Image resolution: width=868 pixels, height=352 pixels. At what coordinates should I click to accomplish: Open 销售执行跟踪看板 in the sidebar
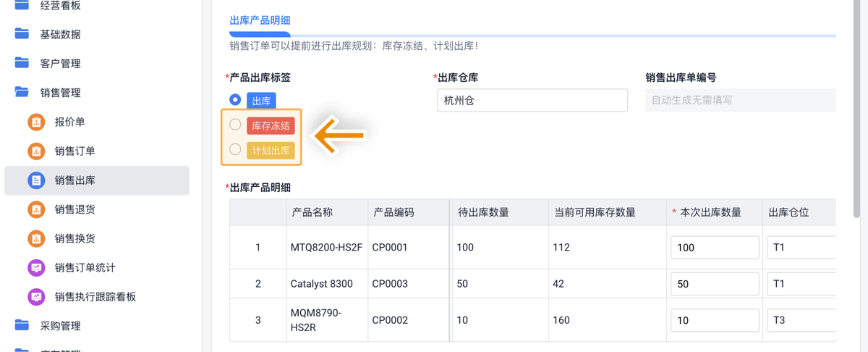(x=97, y=296)
